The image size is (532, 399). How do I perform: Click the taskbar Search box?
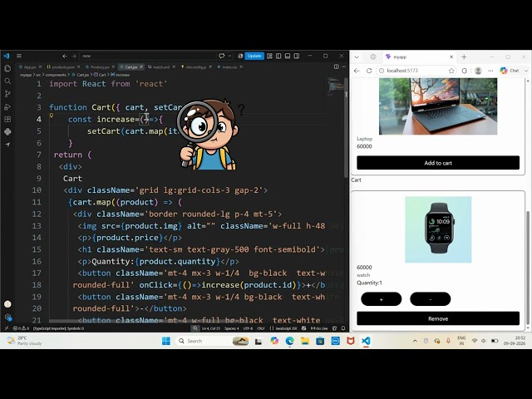(214, 341)
